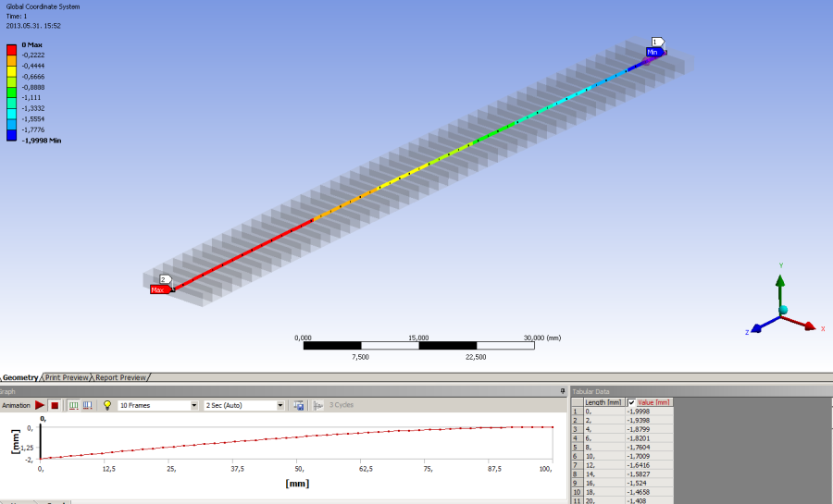Switch to the Print Preview tab
This screenshot has height=504, width=833.
(67, 377)
